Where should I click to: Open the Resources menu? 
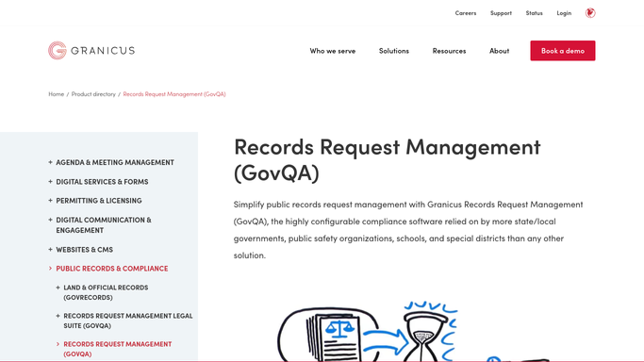click(x=449, y=51)
